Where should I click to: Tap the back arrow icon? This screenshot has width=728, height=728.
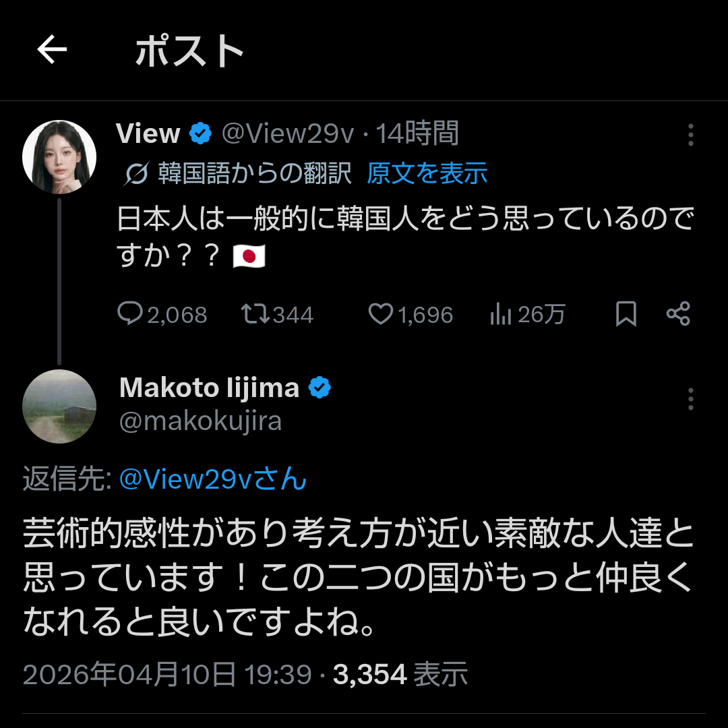tap(52, 50)
